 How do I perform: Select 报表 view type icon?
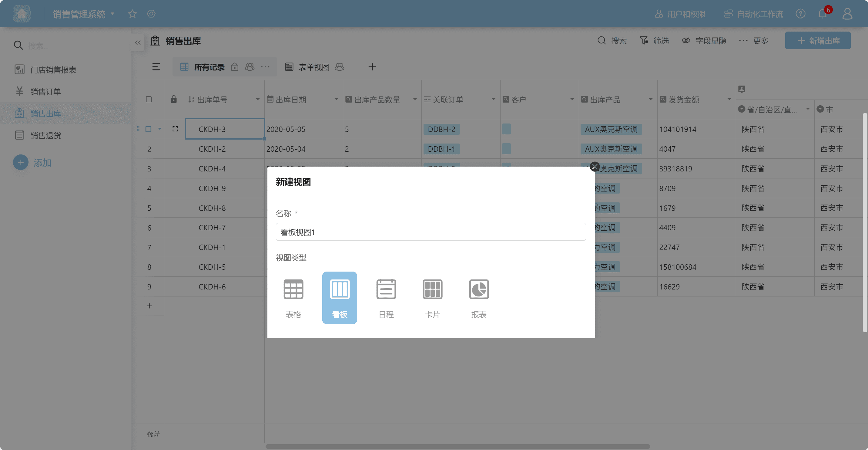[479, 298]
